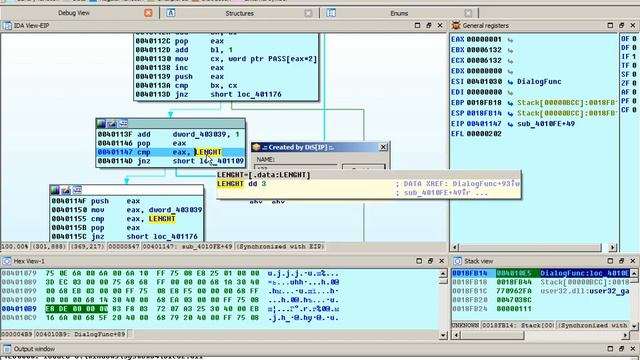640x360 pixels.
Task: Follow the EIP register arrow to sub_4010FE+49
Action: click(x=510, y=124)
